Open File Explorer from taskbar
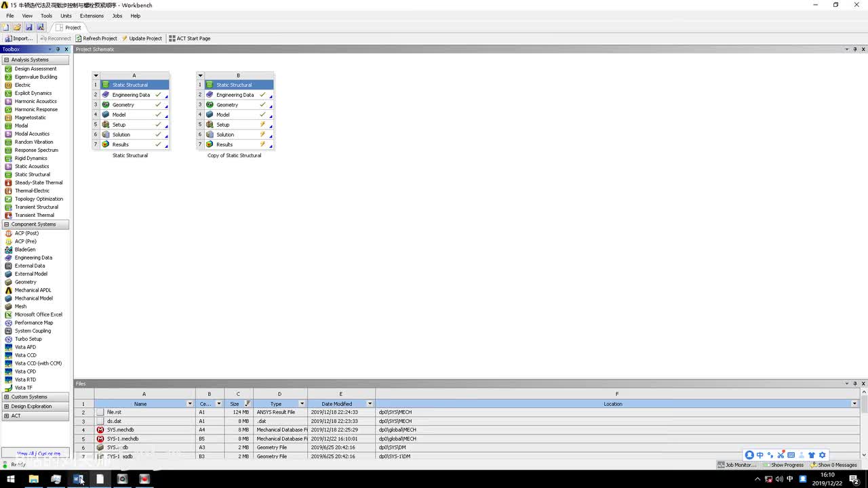The height and width of the screenshot is (488, 868). (33, 479)
